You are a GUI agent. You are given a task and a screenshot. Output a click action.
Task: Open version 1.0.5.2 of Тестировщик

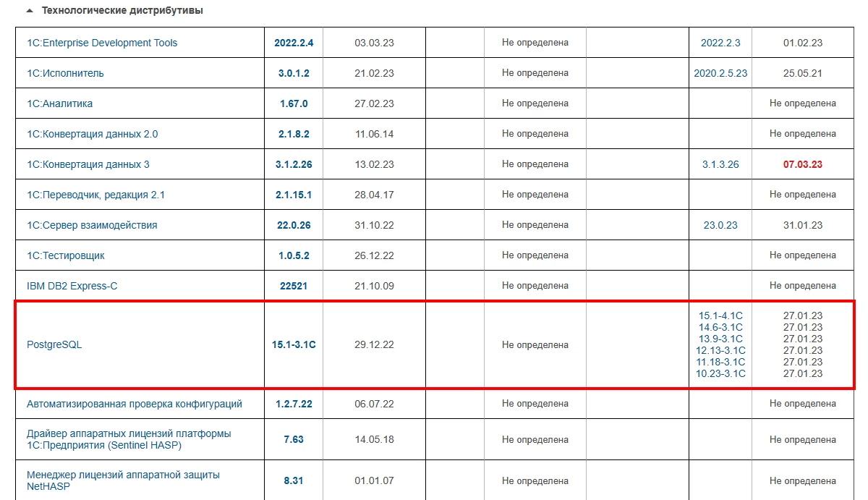(x=294, y=255)
